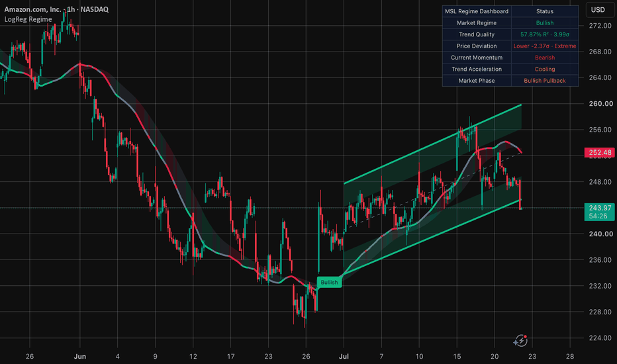Screen dimensions: 617x364
Task: Click the Price Deviation status value
Action: tap(545, 46)
